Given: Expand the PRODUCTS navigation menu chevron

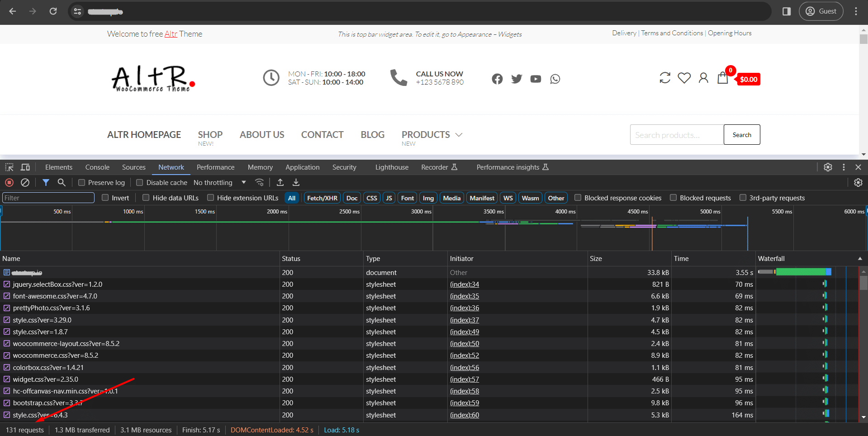Looking at the screenshot, I should coord(458,134).
